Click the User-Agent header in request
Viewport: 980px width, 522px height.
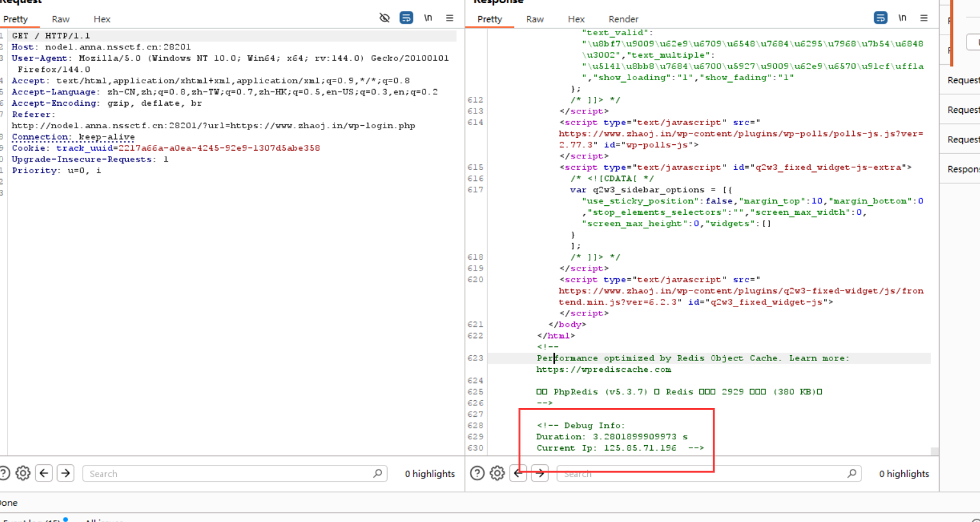[x=230, y=63]
